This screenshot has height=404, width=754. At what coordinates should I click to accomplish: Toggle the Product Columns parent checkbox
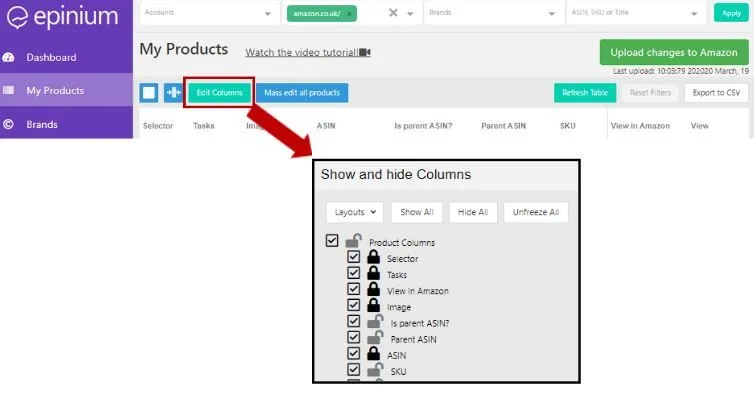pos(332,240)
